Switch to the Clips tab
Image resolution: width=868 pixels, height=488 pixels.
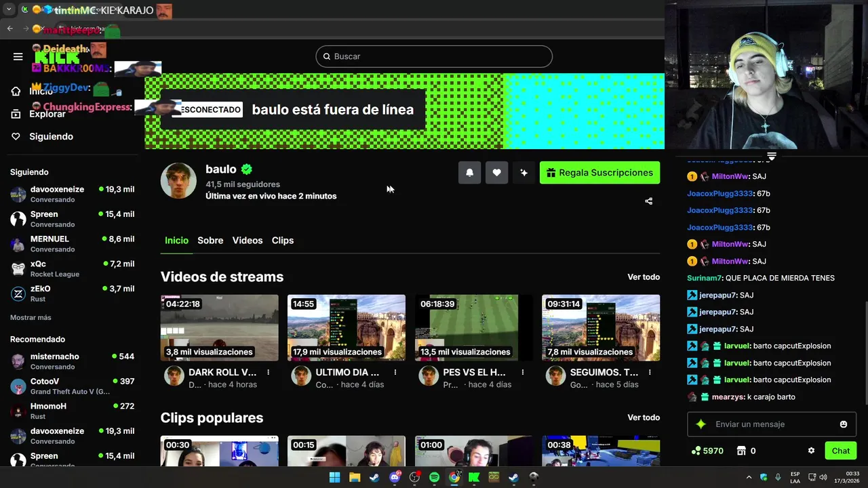(283, 241)
